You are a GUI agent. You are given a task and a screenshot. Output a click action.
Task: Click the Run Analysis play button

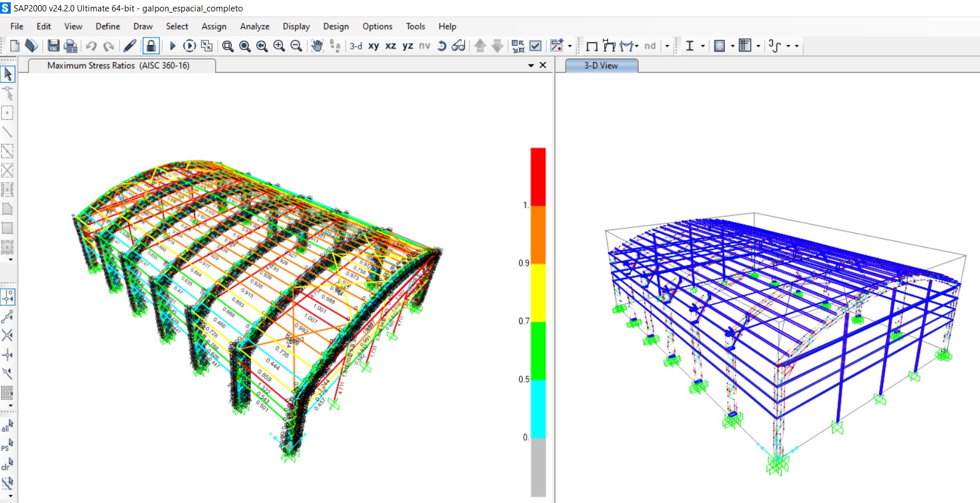(x=172, y=46)
